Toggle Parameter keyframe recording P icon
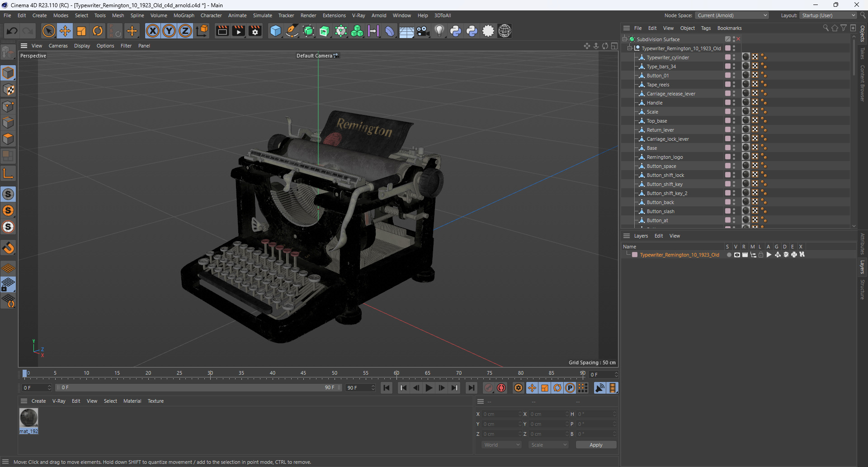868x467 pixels. tap(570, 388)
